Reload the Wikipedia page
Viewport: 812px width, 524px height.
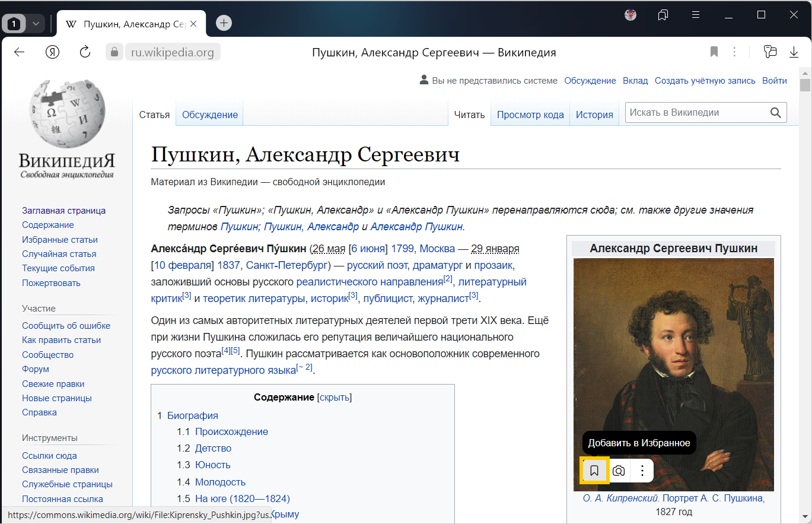coord(85,52)
